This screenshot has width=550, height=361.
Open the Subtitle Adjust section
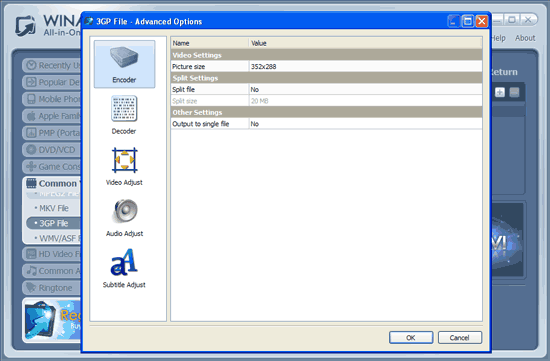tap(124, 269)
